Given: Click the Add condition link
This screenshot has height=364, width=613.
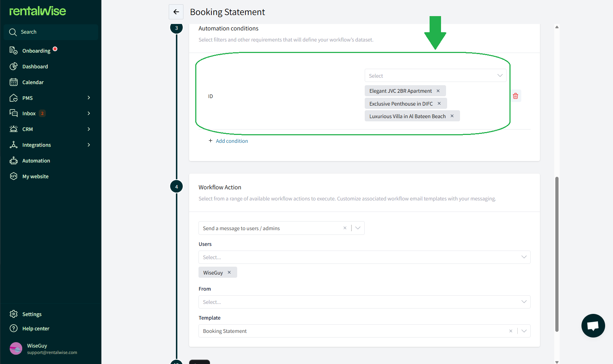Looking at the screenshot, I should click(x=232, y=141).
